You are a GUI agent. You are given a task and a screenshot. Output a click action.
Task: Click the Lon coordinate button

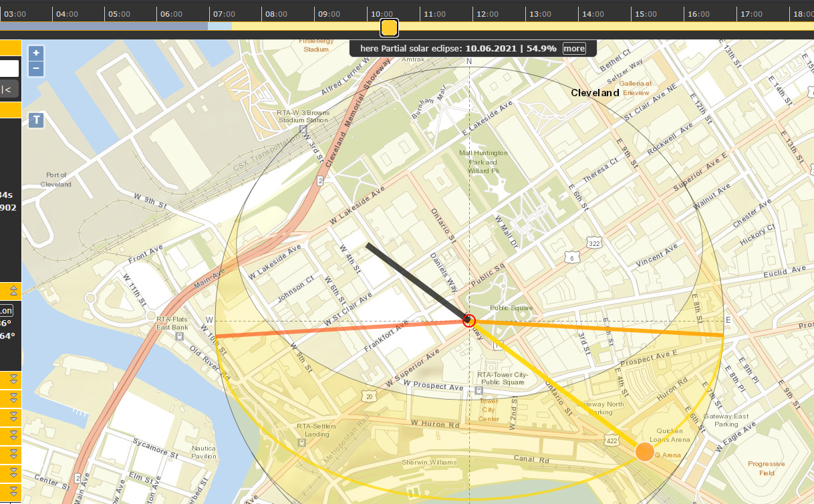(x=6, y=311)
